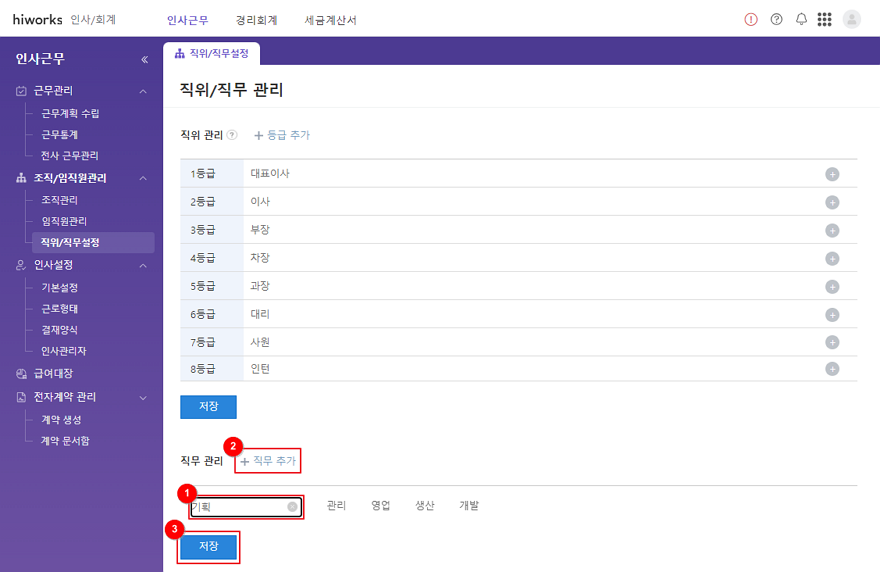Clear the 기획 input with x icon
This screenshot has height=572, width=880.
[x=292, y=507]
